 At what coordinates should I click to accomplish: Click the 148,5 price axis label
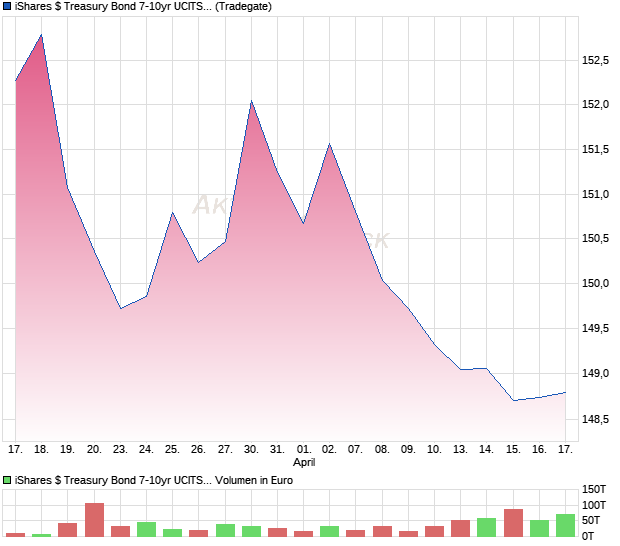pyautogui.click(x=595, y=419)
